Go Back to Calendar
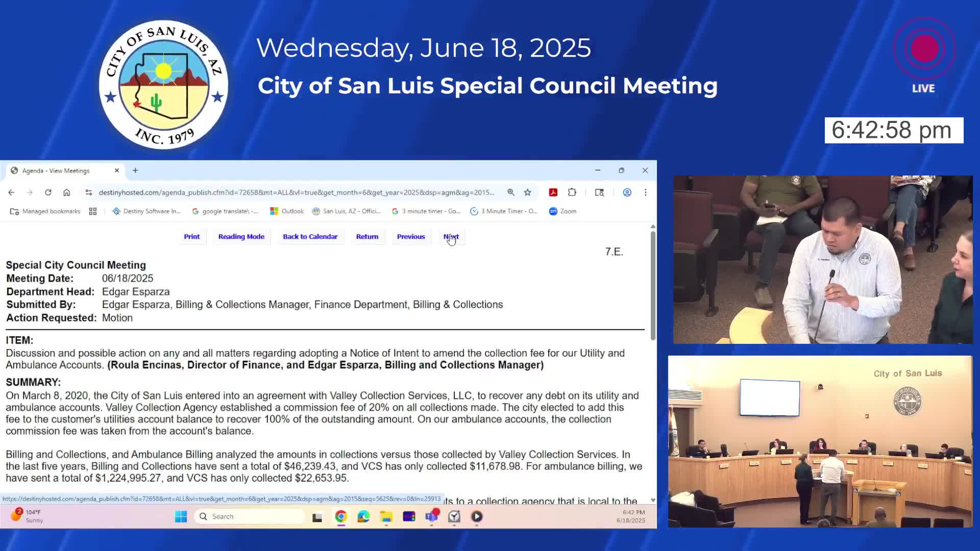 click(310, 237)
